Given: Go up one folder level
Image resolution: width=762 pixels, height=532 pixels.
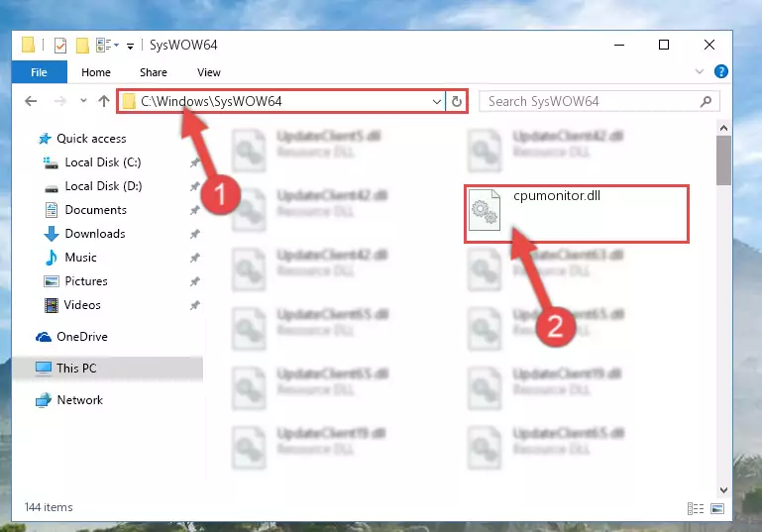Looking at the screenshot, I should coord(103,101).
